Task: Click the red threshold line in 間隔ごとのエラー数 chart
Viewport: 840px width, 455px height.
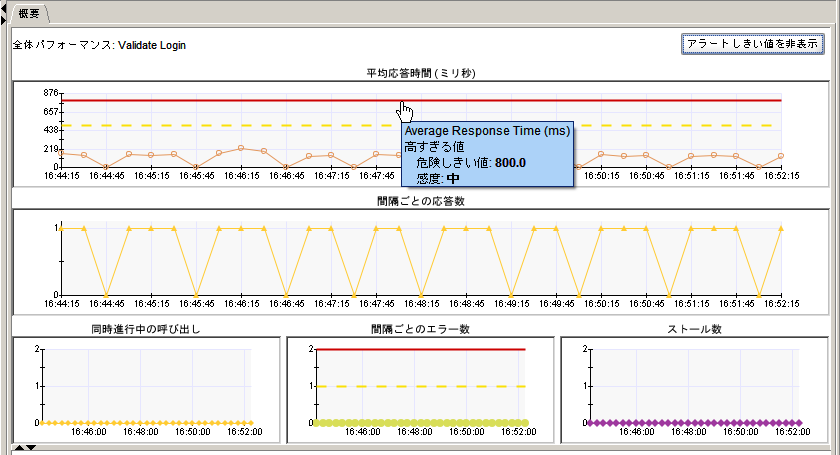Action: coord(420,349)
